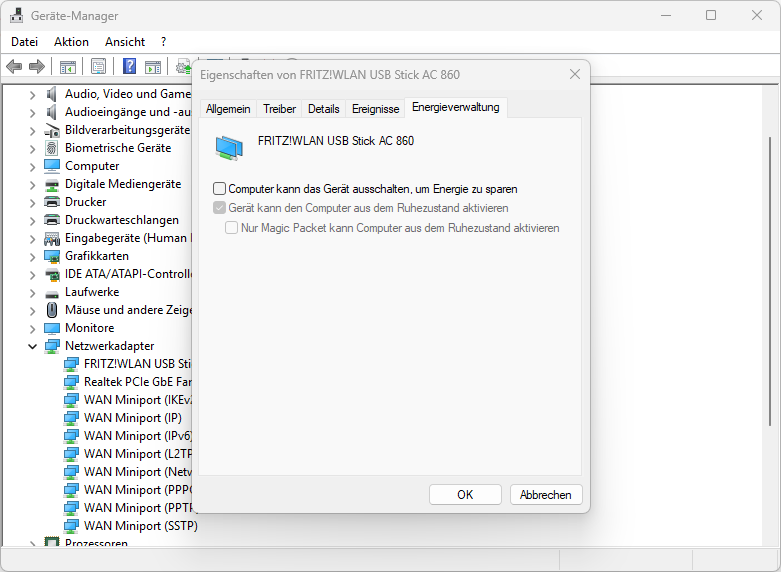This screenshot has height=572, width=781.
Task: Toggle the action pane toolbar icon
Action: [x=152, y=66]
